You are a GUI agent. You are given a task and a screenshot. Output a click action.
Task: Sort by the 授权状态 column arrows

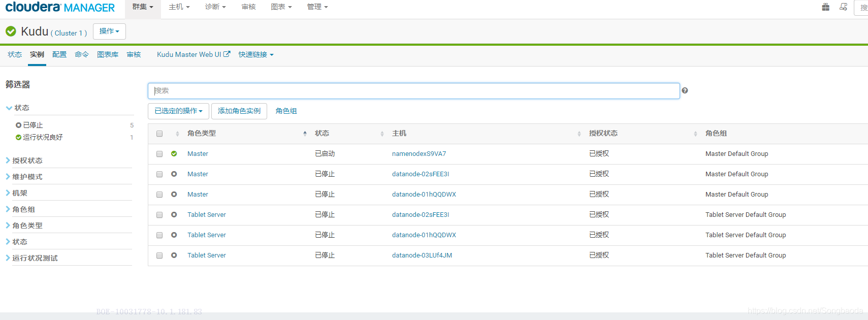point(695,134)
